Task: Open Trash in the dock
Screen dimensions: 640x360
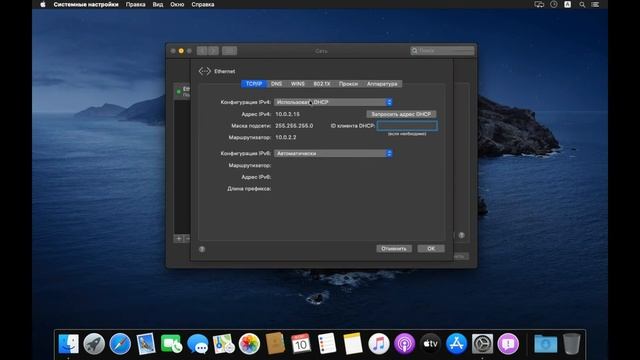Action: pos(571,344)
